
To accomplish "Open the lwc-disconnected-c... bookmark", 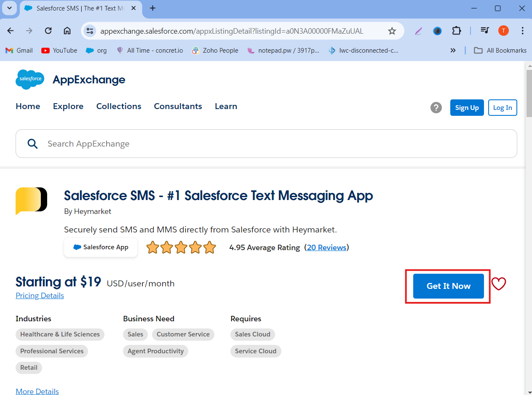I will (x=363, y=50).
